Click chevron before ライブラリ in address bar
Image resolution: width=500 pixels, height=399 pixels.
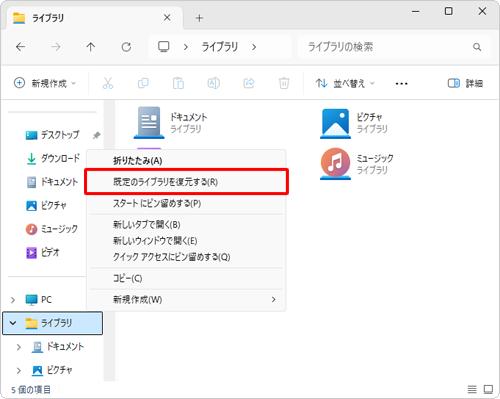pos(186,47)
